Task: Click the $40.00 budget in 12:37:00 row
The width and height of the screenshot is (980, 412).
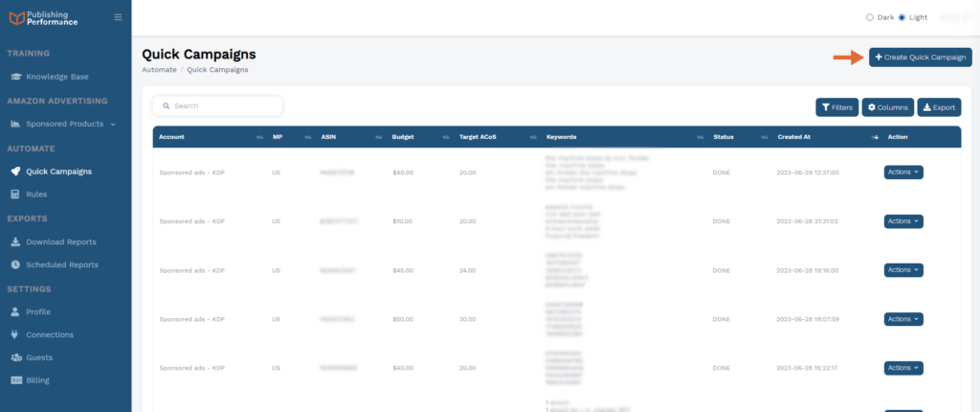Action: 403,172
